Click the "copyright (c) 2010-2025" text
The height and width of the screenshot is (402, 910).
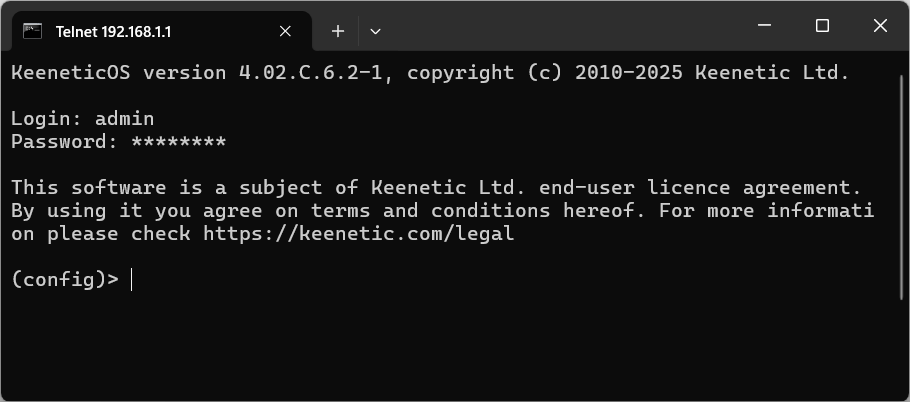(x=545, y=72)
